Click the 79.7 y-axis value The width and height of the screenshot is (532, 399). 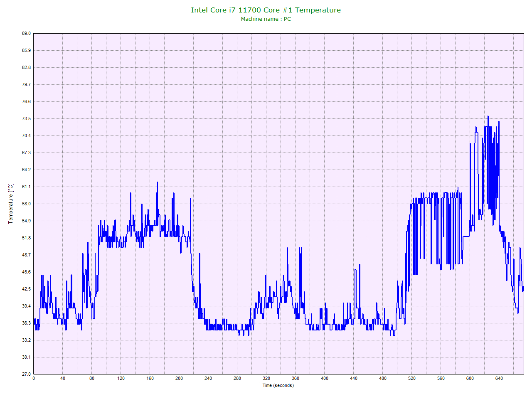point(26,84)
